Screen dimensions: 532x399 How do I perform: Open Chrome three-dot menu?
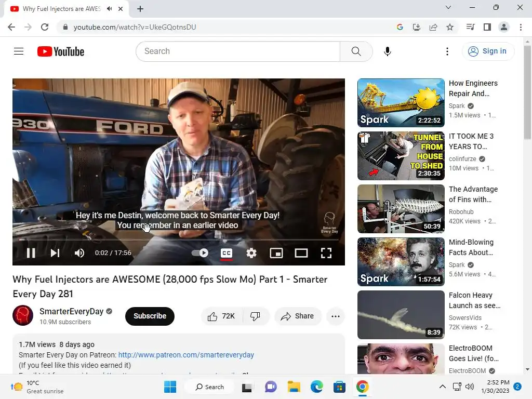point(521,27)
